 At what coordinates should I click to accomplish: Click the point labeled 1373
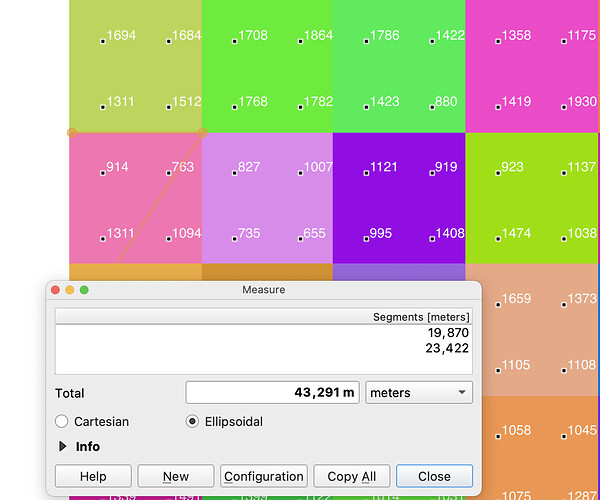[564, 305]
